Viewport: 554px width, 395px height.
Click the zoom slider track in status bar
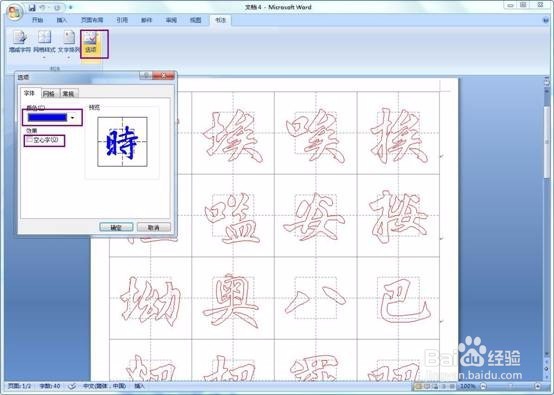(x=511, y=386)
